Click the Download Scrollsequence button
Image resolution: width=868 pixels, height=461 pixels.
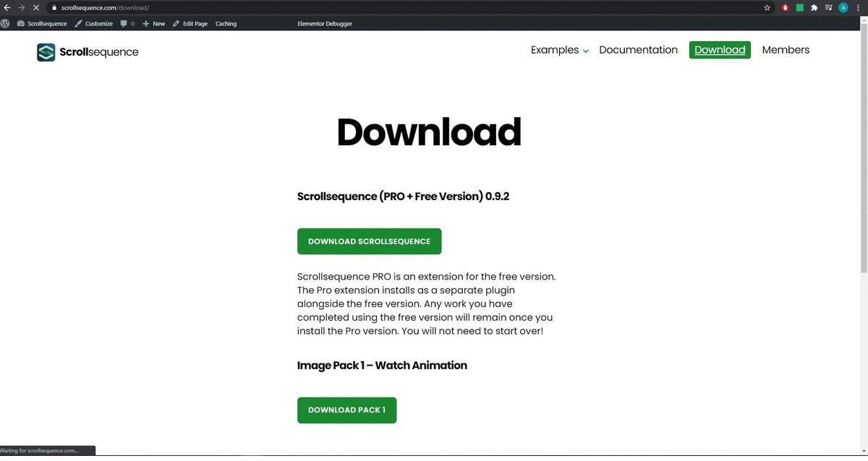pos(369,241)
